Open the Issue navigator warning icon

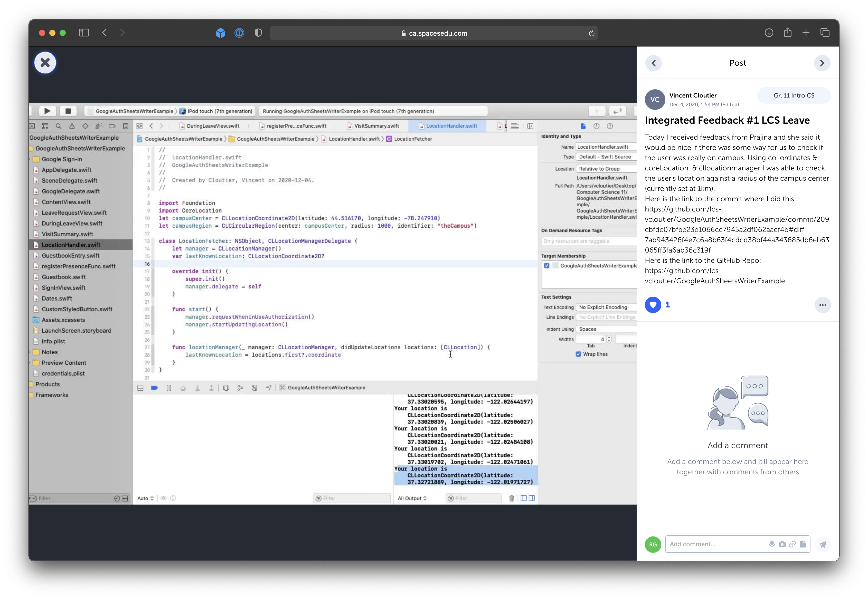point(72,126)
